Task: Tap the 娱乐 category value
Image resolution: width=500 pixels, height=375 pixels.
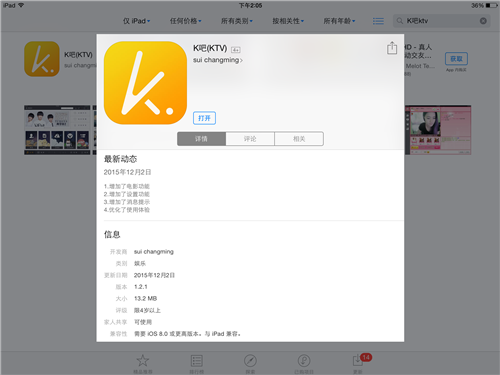Action: click(140, 263)
